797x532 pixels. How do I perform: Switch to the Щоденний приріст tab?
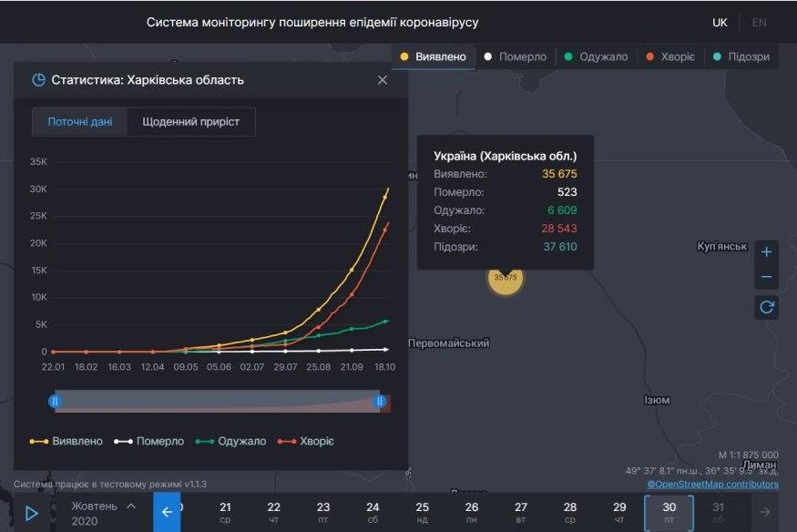pyautogui.click(x=190, y=121)
